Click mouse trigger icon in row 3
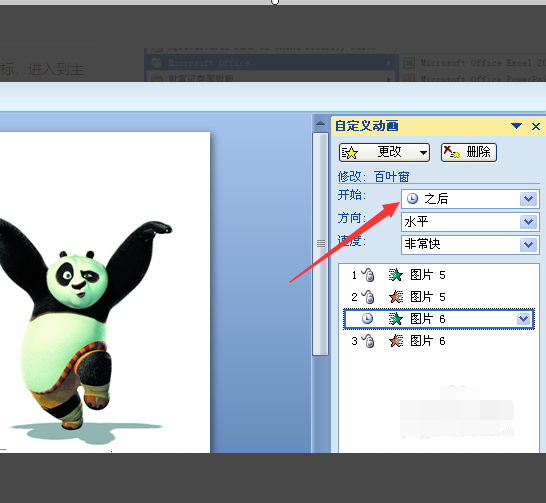This screenshot has width=546, height=503. coord(368,341)
